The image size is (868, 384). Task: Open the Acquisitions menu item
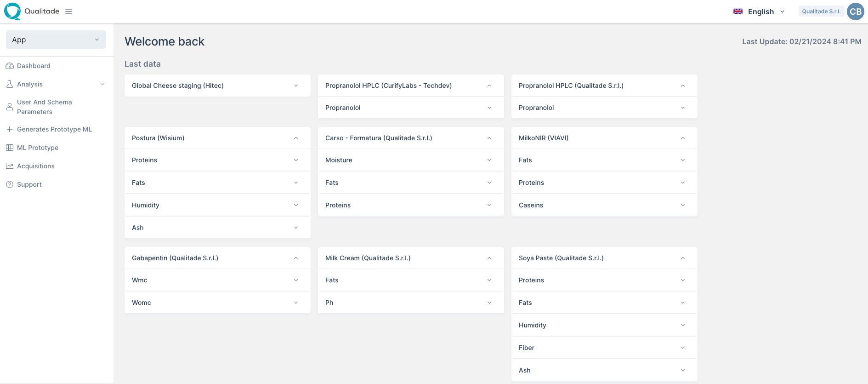[36, 166]
